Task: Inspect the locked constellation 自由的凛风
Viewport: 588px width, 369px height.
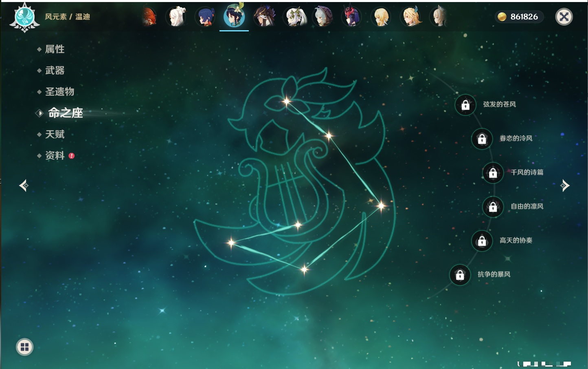Action: click(x=493, y=207)
